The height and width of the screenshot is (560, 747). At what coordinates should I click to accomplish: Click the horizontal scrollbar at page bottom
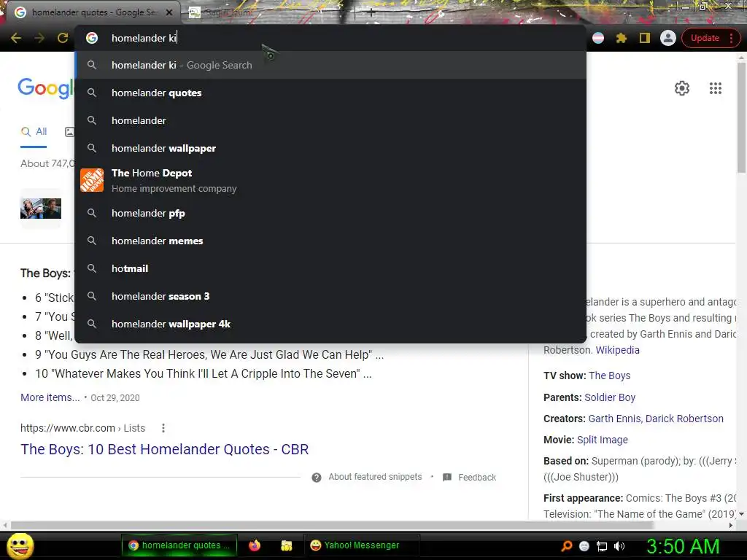click(332, 526)
